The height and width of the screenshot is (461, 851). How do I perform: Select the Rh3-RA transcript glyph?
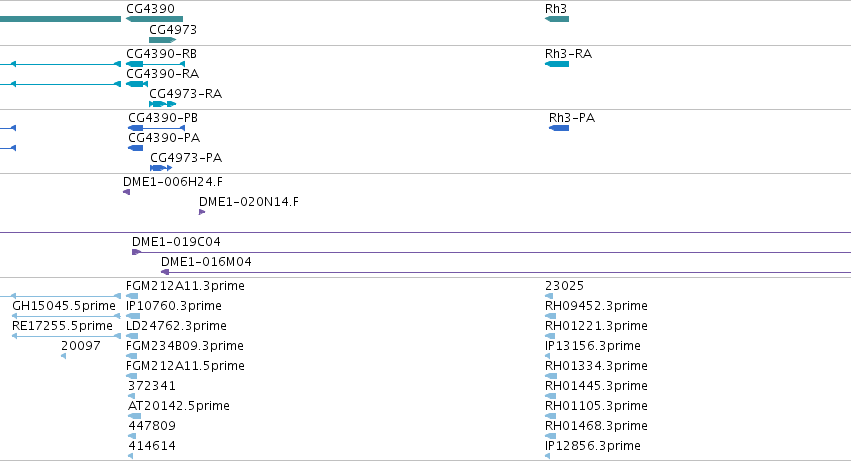pos(557,64)
